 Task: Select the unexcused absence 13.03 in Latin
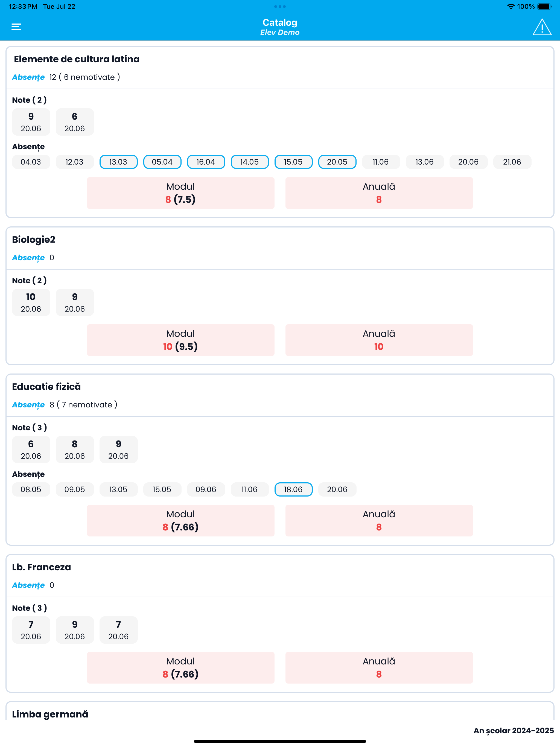[118, 162]
